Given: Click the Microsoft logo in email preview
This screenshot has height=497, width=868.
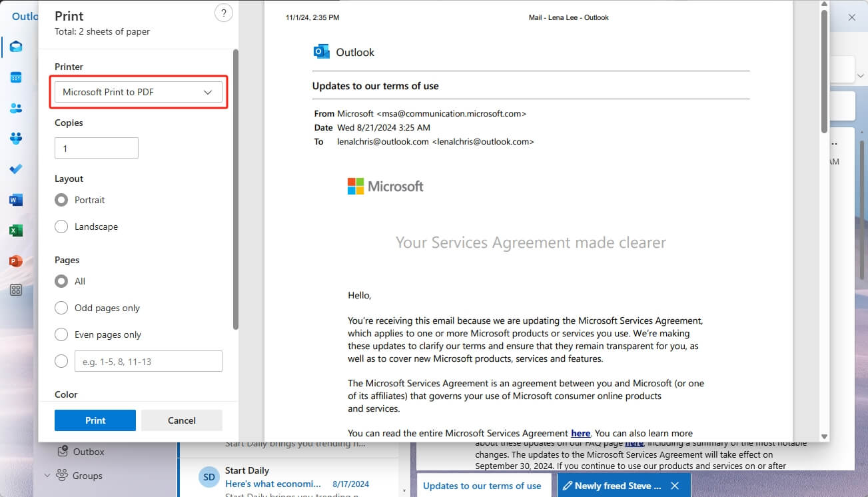Looking at the screenshot, I should 385,186.
